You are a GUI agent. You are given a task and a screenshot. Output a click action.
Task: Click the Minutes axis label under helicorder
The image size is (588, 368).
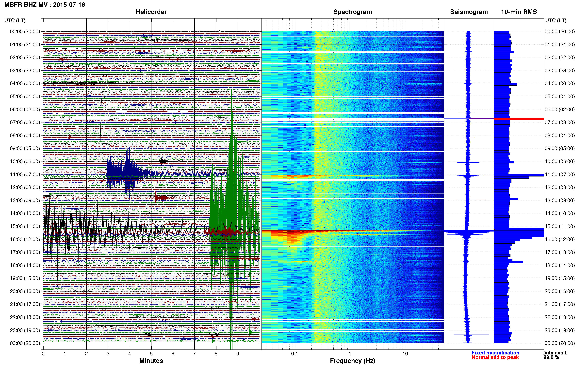click(151, 361)
